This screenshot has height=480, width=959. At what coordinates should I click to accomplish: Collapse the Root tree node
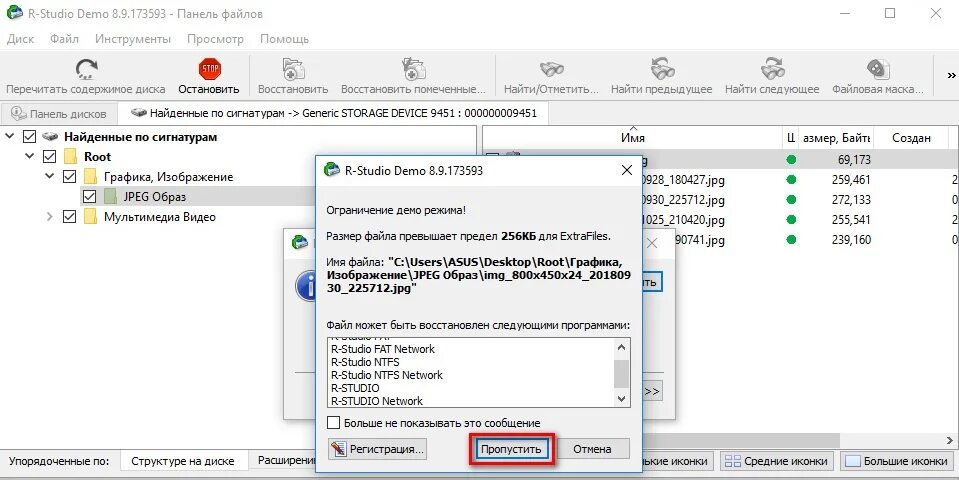(x=29, y=157)
